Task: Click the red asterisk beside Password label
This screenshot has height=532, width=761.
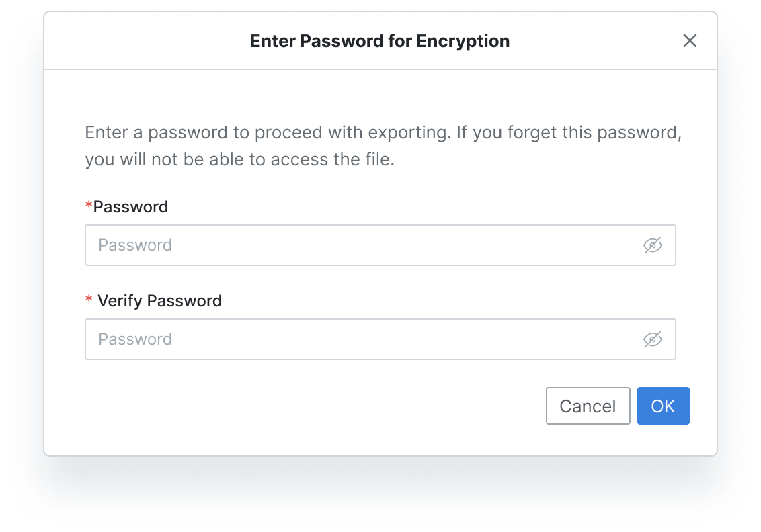Action: 89,206
